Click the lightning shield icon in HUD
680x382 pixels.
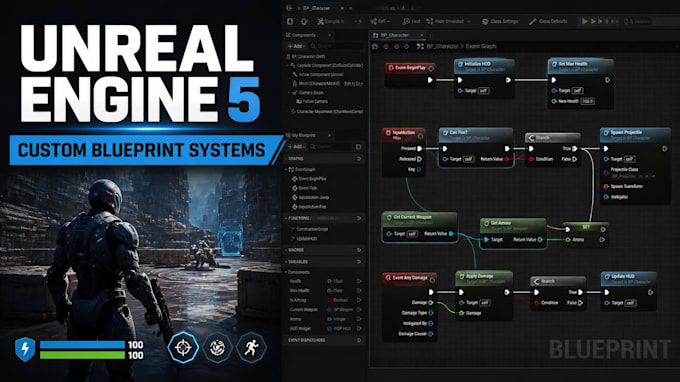click(x=25, y=349)
